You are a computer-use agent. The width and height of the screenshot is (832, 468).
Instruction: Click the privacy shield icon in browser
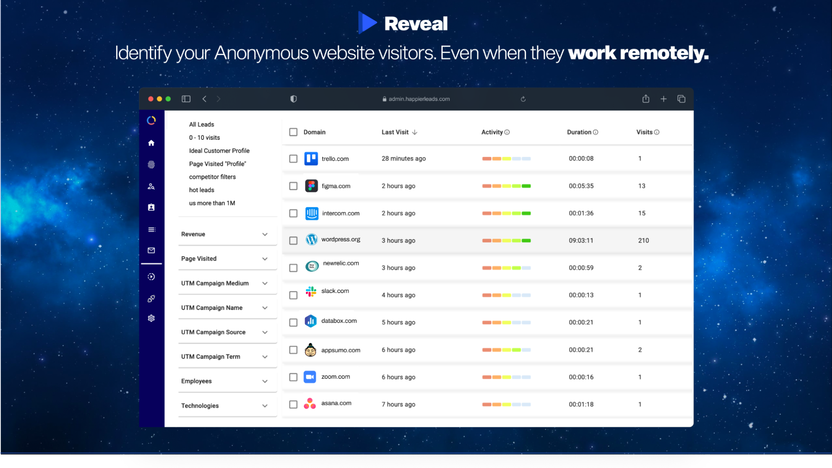(293, 99)
